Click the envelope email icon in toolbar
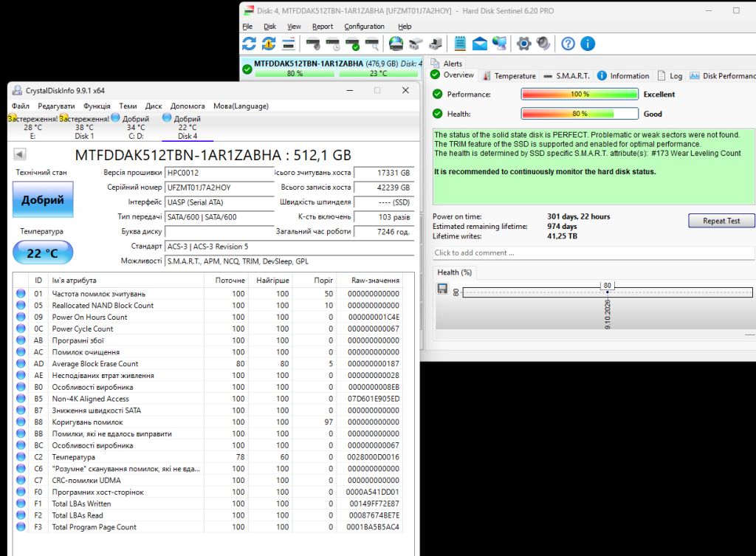This screenshot has width=756, height=556. [479, 44]
